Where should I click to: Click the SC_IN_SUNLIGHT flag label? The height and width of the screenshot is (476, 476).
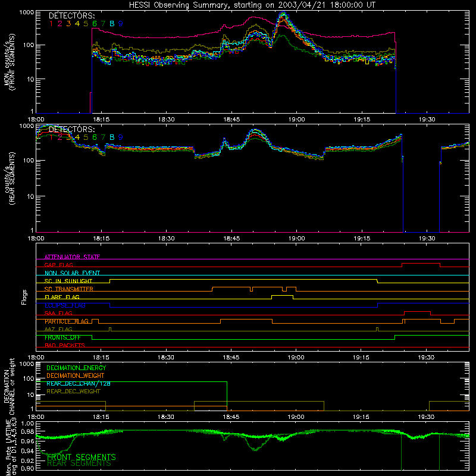click(x=68, y=281)
